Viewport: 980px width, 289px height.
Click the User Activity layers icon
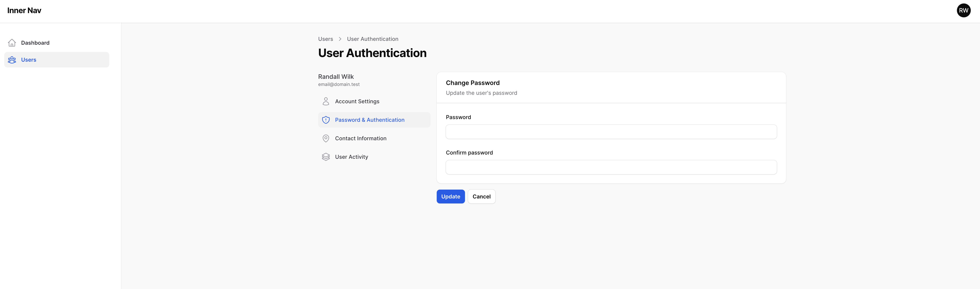tap(326, 157)
